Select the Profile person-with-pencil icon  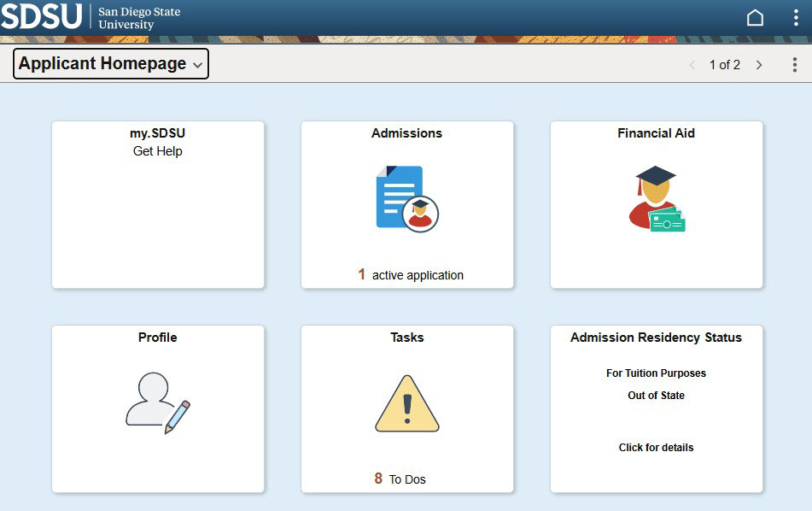point(158,402)
